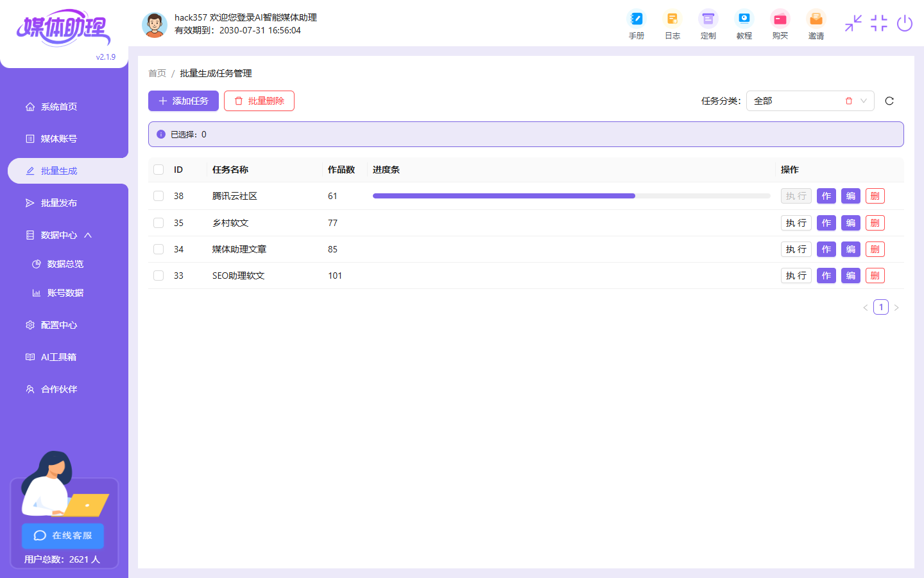Click the 添加任务 button

(x=184, y=101)
